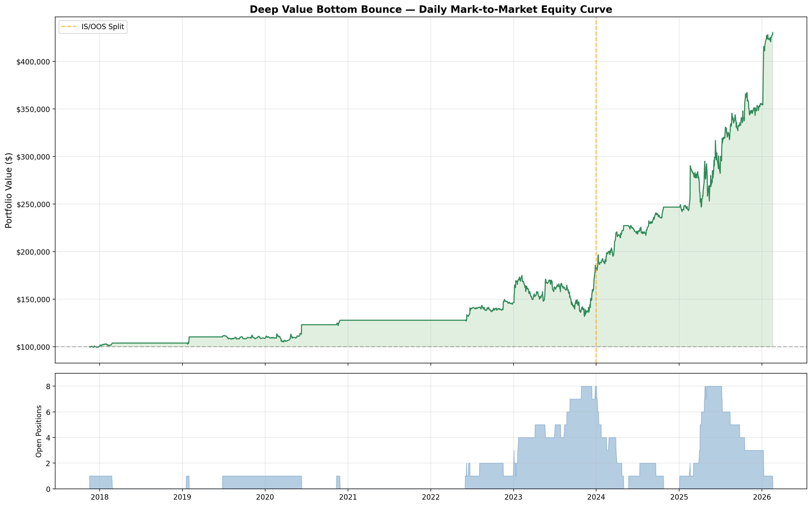Click the 2022 x-axis label

point(431,497)
